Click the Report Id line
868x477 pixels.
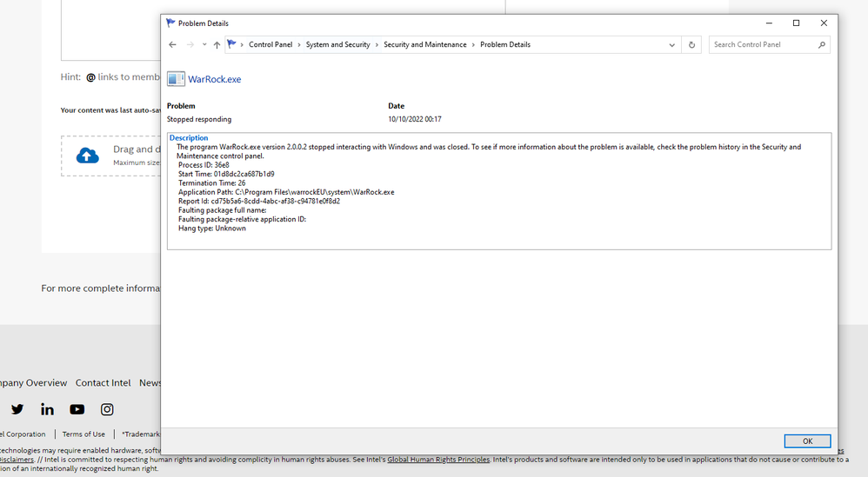click(x=259, y=202)
